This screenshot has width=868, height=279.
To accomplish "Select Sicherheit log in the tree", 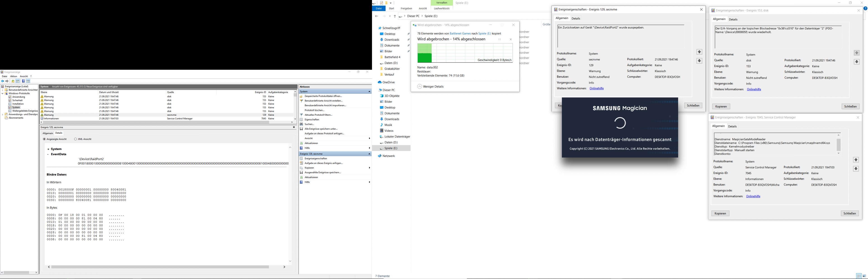I will click(x=18, y=100).
